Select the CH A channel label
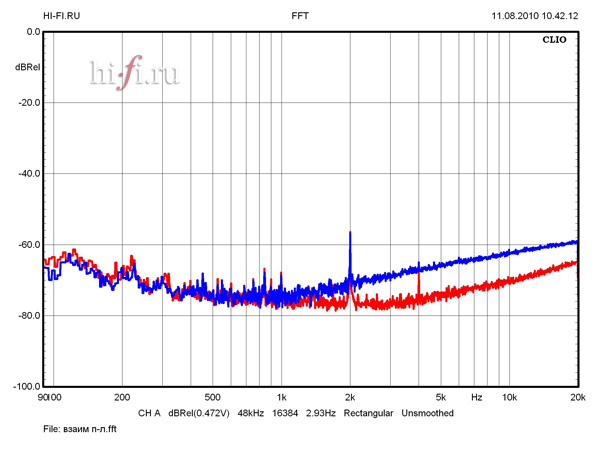 [149, 413]
